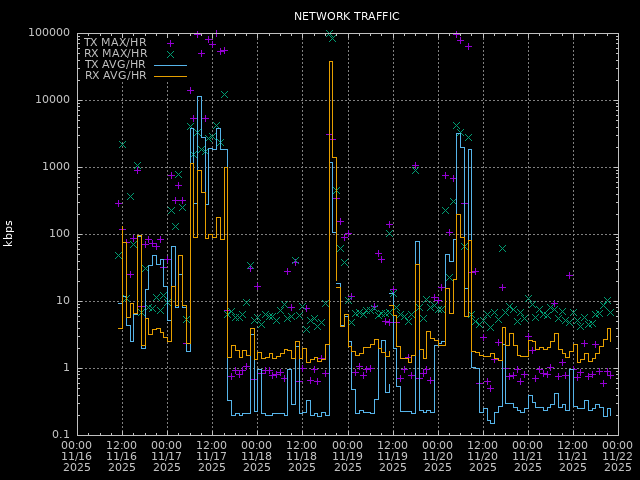Click the green X marker beside RX MAX/HR
This screenshot has width=640, height=480.
[x=170, y=54]
